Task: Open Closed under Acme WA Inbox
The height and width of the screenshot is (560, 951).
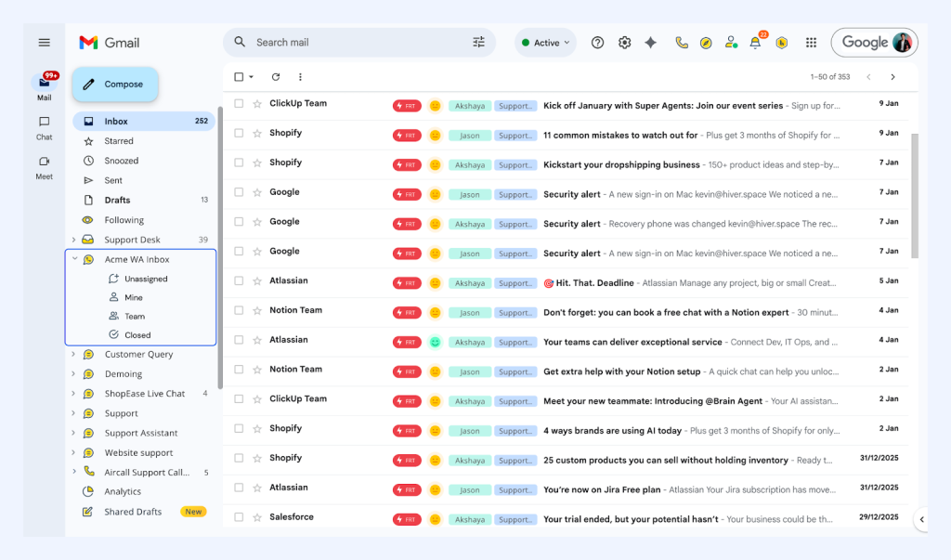Action: pyautogui.click(x=137, y=335)
